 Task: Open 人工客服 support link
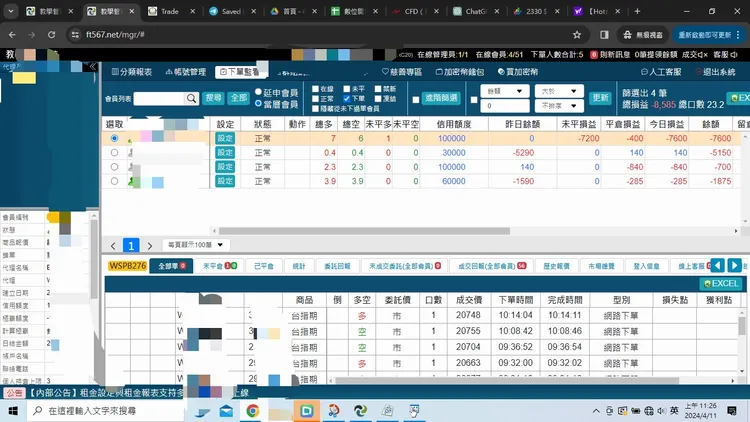tap(661, 72)
